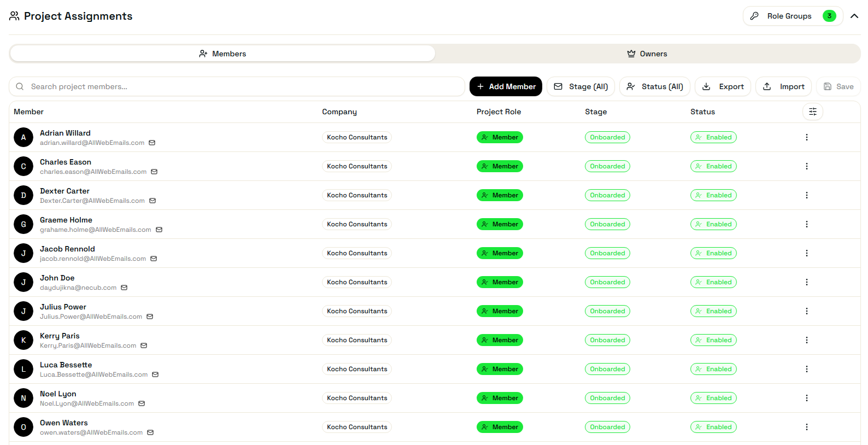Select the name Luca Bessette
868x445 pixels.
click(66, 365)
